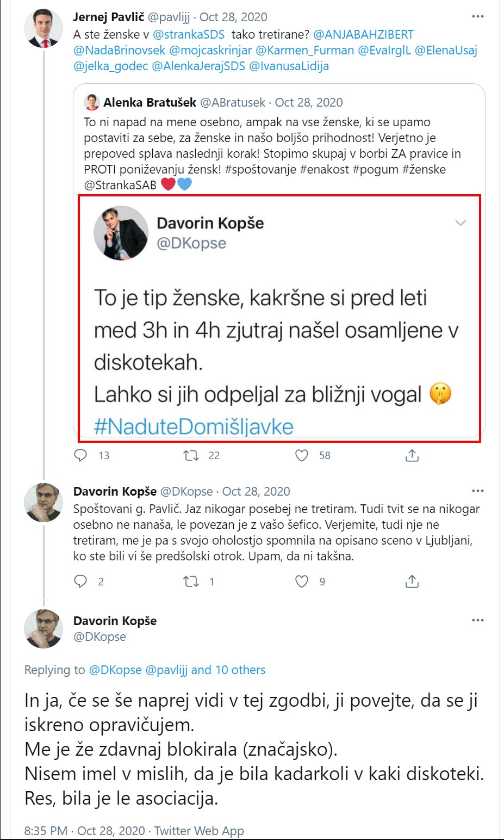Retweet Jernej Pavlič's tweet
504x840 pixels.
click(x=191, y=455)
